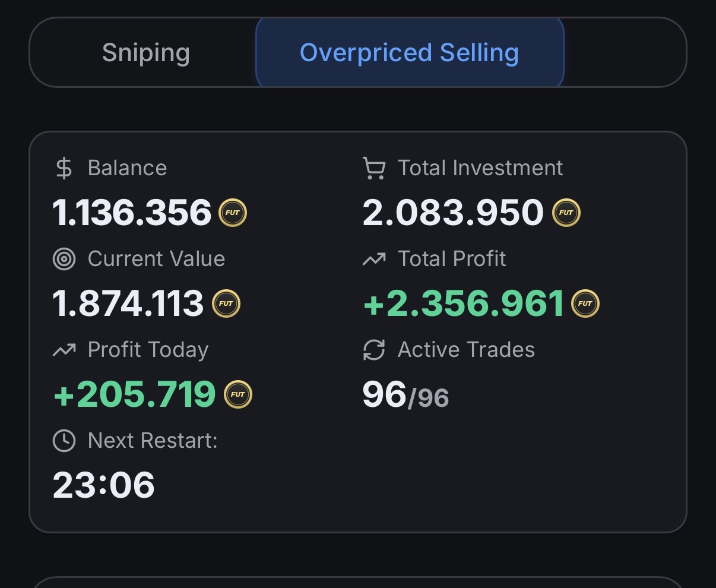Click the trend arrow beside Profit Today
This screenshot has width=716, height=588.
(64, 350)
